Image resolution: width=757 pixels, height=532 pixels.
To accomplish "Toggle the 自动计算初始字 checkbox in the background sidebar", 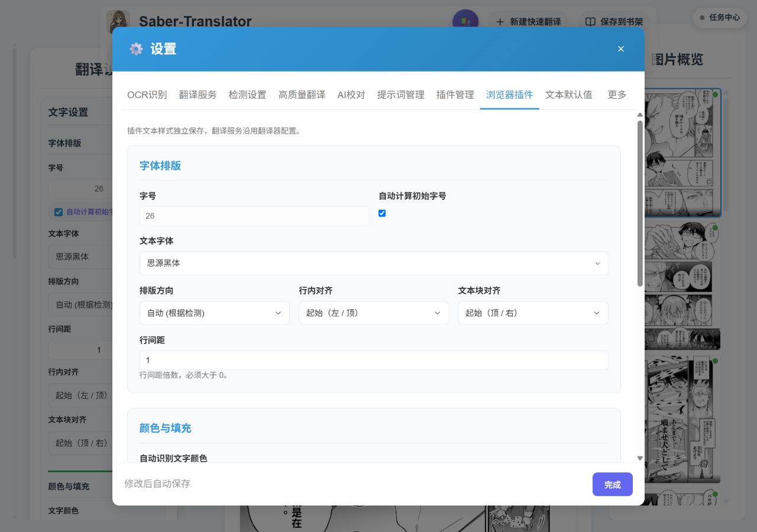I will tap(59, 212).
